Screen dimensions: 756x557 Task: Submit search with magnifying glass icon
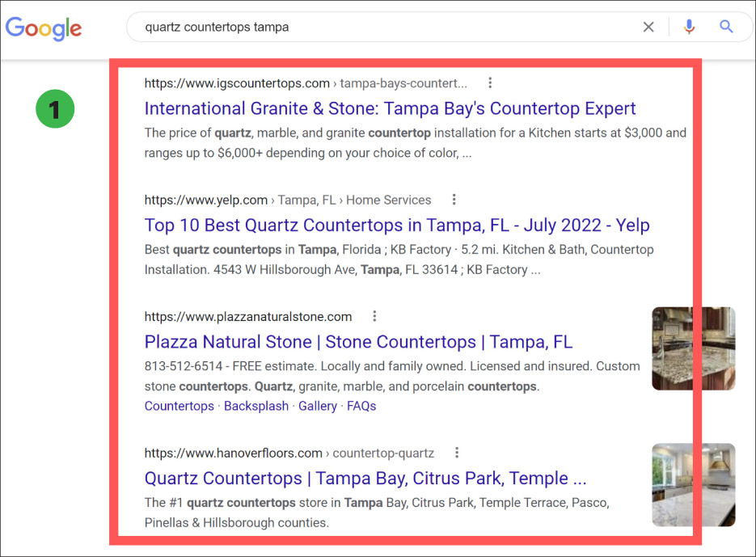pos(726,27)
